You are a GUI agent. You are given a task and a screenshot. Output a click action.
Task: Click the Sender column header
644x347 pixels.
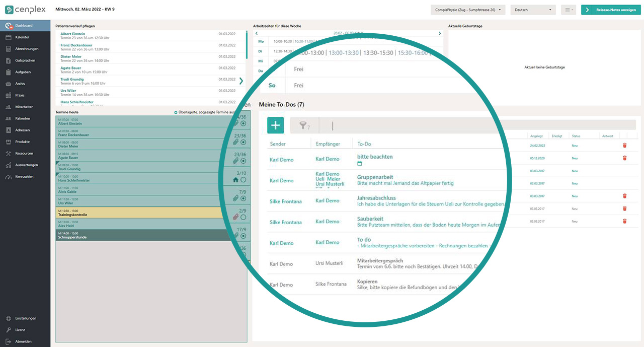(x=278, y=144)
